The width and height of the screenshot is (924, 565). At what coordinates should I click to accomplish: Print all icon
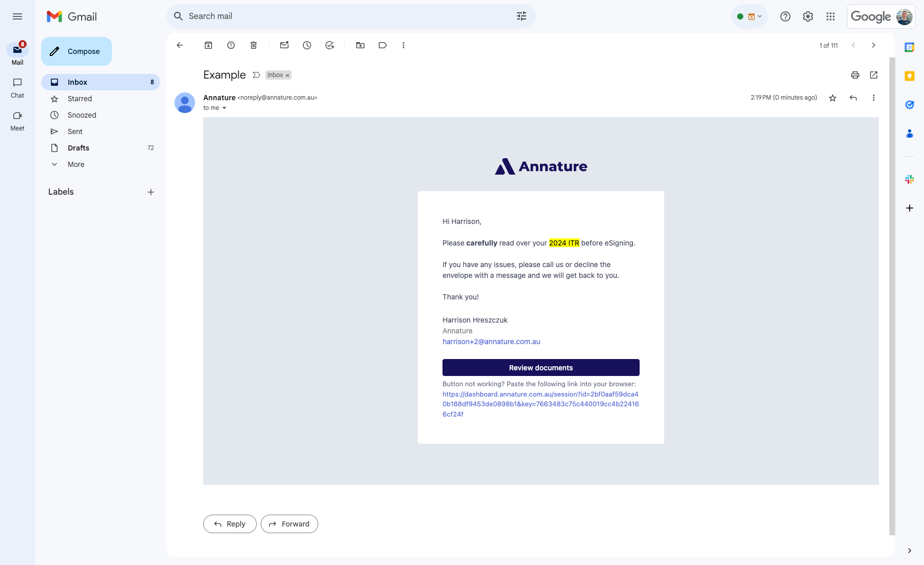[855, 75]
